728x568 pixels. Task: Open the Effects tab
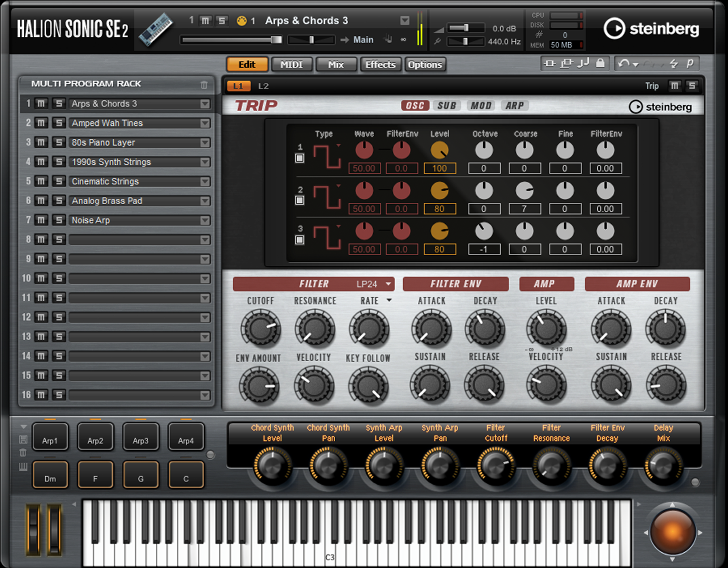381,65
